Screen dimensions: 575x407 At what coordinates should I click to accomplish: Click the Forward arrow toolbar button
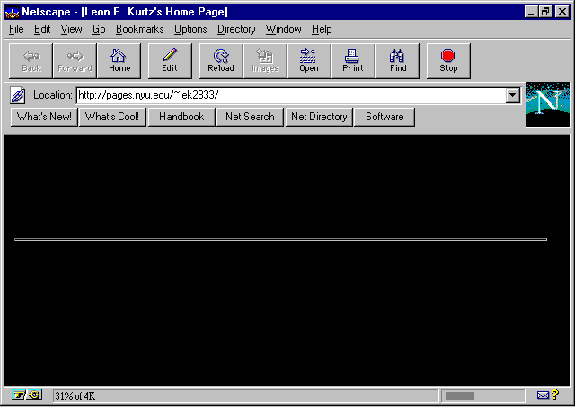click(75, 61)
